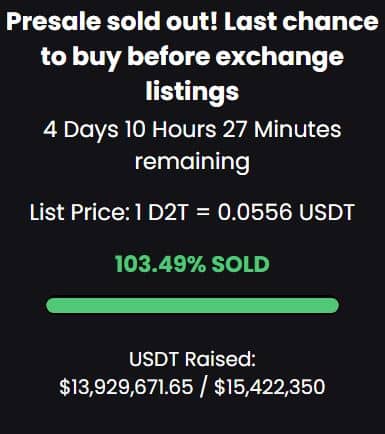Click the "0.0556 USDT" price value
This screenshot has width=385, height=434.
coord(286,212)
